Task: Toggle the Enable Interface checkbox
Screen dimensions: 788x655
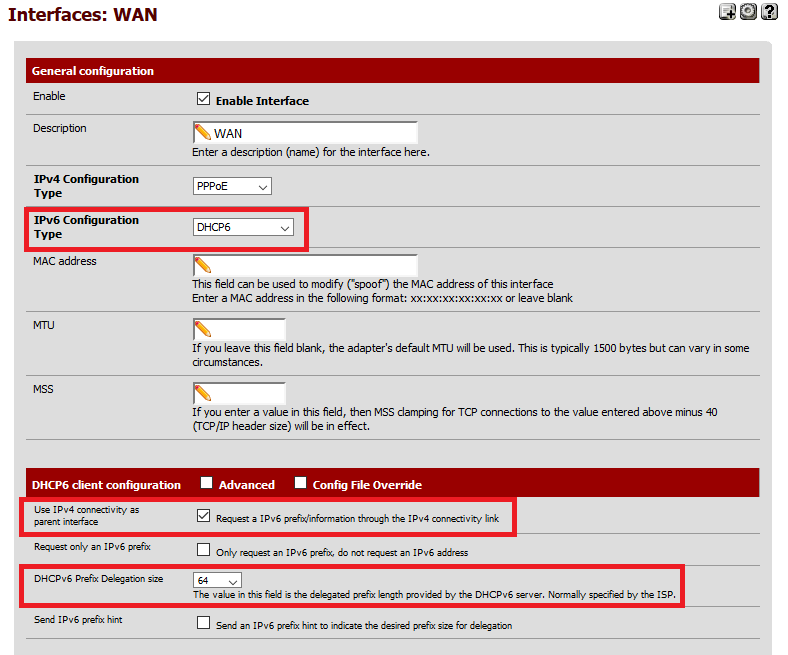Action: point(204,100)
